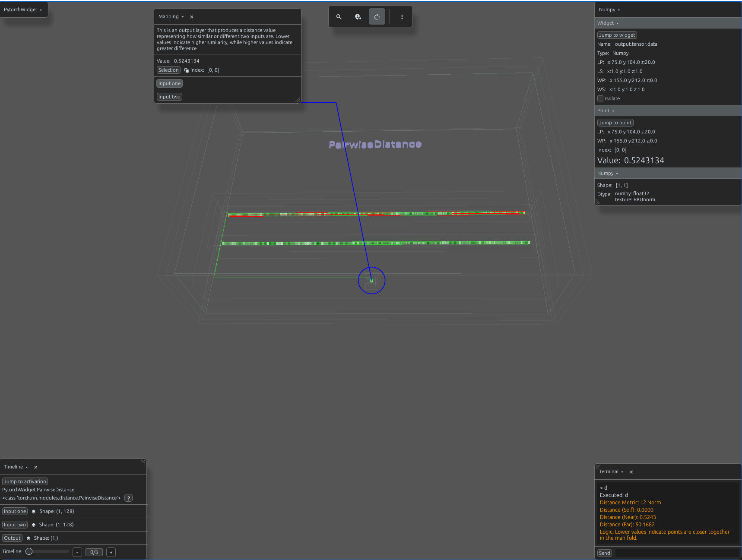Image resolution: width=742 pixels, height=560 pixels.
Task: Click Input two button in Mapping panel
Action: (169, 97)
